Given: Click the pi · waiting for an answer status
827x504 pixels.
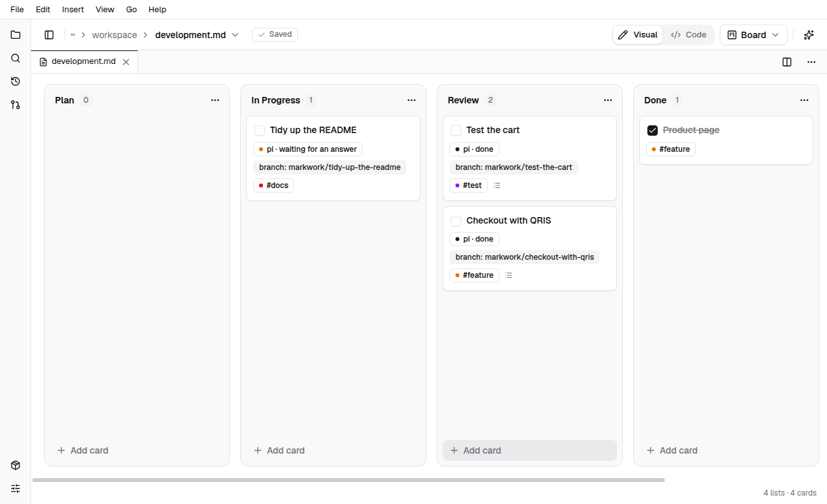Looking at the screenshot, I should point(308,149).
